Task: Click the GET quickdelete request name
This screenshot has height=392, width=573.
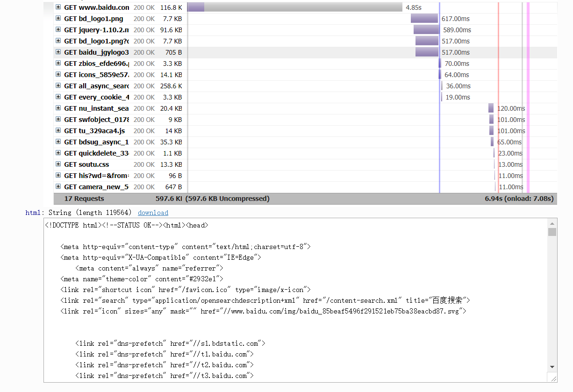Action: click(x=96, y=153)
